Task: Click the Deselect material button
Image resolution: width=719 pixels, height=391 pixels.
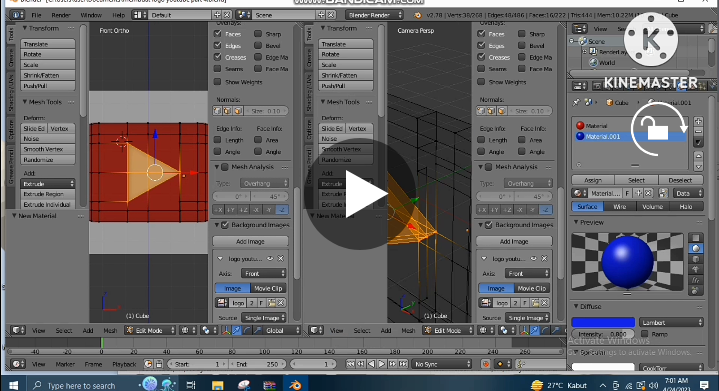Action: [x=680, y=180]
